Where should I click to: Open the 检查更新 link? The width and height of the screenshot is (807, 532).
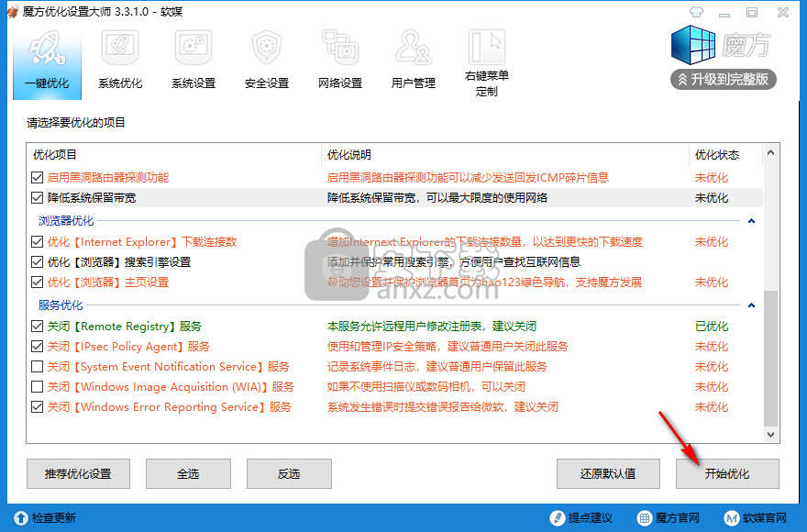53,517
